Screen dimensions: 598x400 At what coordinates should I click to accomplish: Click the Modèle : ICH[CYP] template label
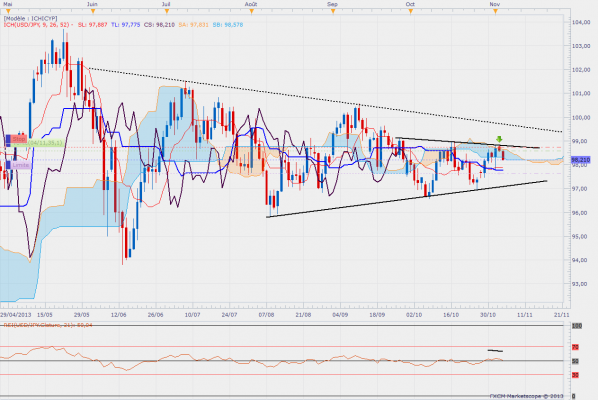31,18
